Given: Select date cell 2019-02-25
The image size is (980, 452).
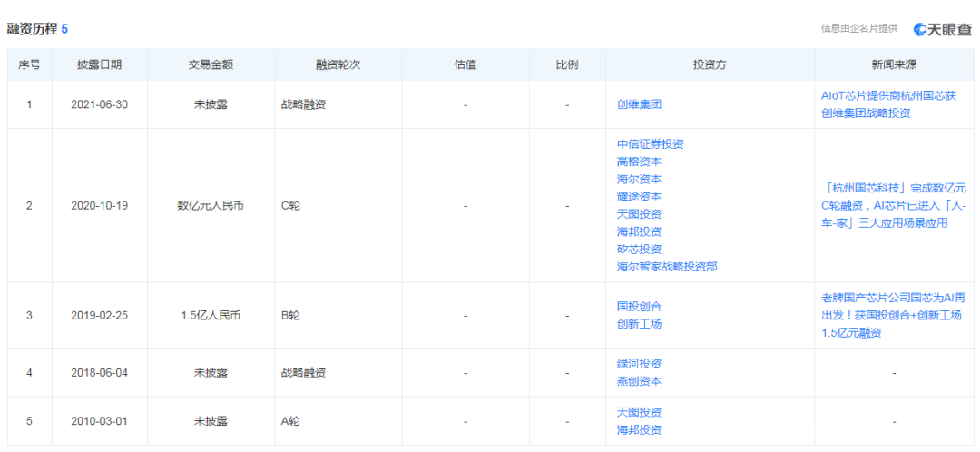Looking at the screenshot, I should (100, 316).
